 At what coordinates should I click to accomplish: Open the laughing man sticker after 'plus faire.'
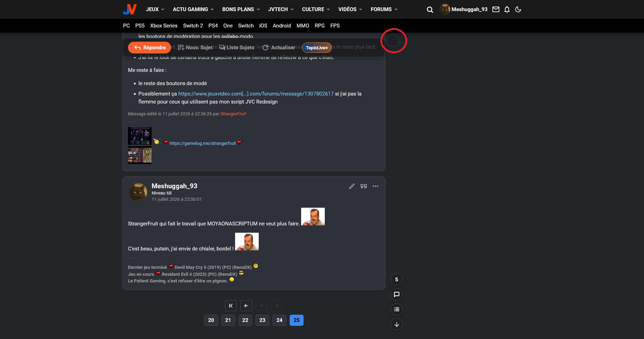313,217
